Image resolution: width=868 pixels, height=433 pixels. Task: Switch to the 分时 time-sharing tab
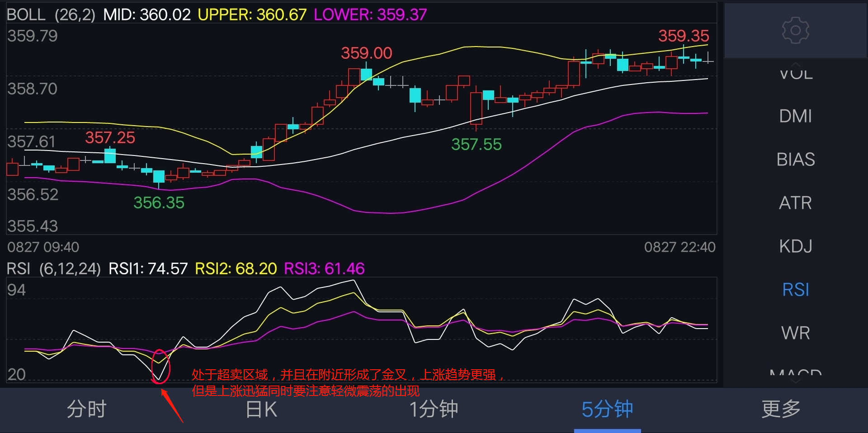87,409
